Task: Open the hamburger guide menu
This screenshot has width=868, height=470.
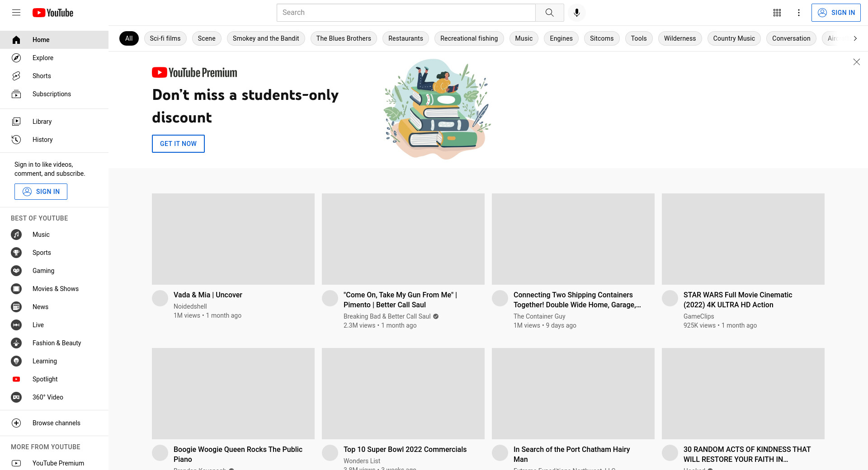Action: coord(16,13)
